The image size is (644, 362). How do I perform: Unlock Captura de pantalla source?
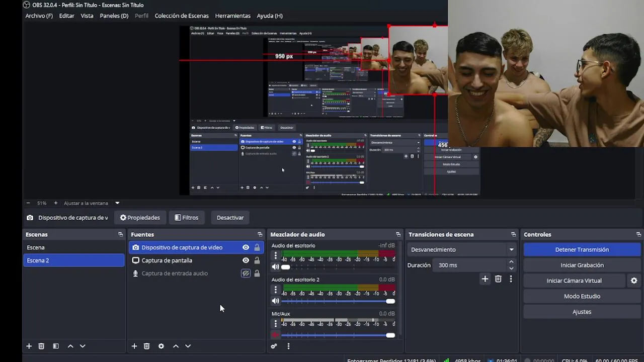[257, 260]
